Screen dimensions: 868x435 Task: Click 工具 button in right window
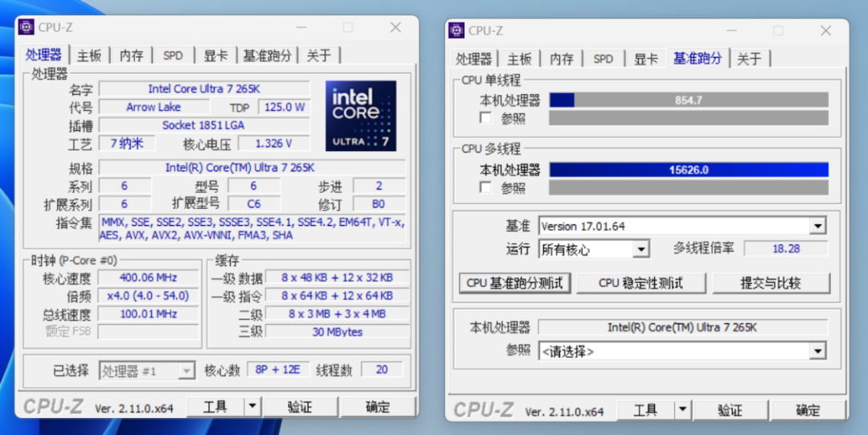646,410
